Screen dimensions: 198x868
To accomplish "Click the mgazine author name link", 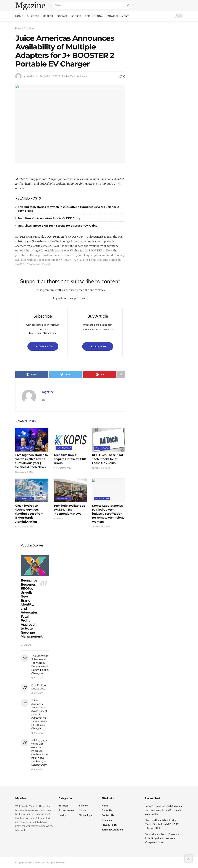I will [x=48, y=392].
